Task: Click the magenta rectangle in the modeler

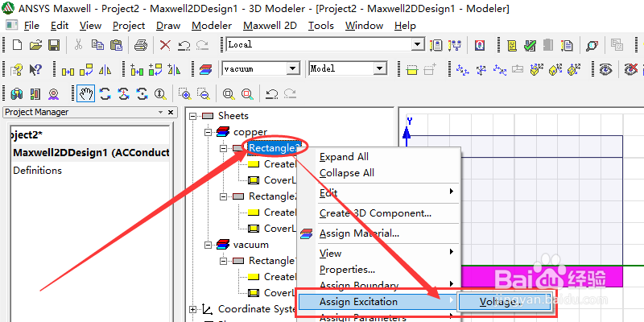Action: point(542,276)
